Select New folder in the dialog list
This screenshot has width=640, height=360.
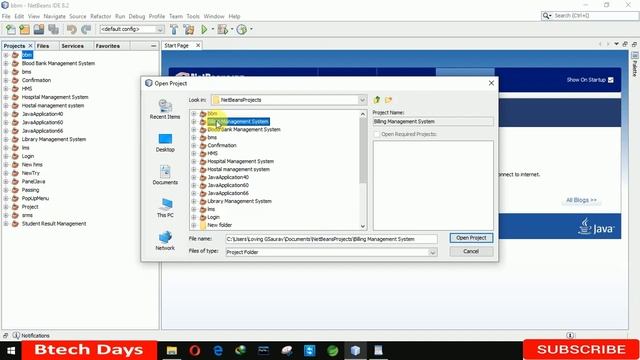click(219, 225)
